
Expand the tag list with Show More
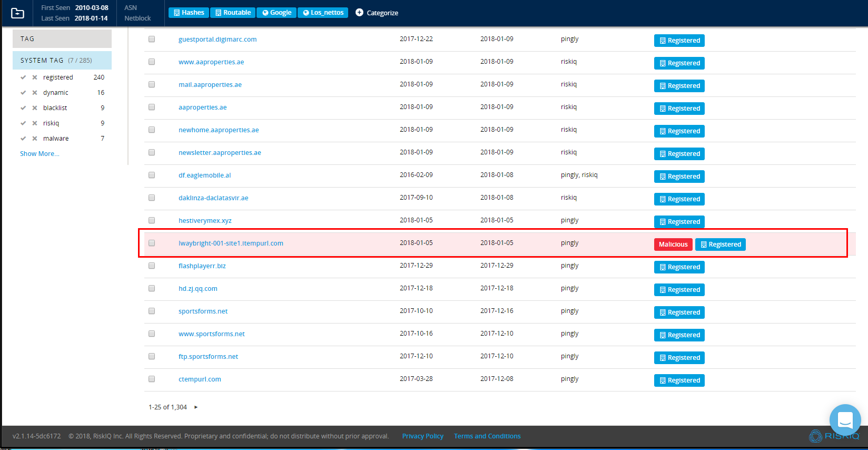(x=40, y=154)
